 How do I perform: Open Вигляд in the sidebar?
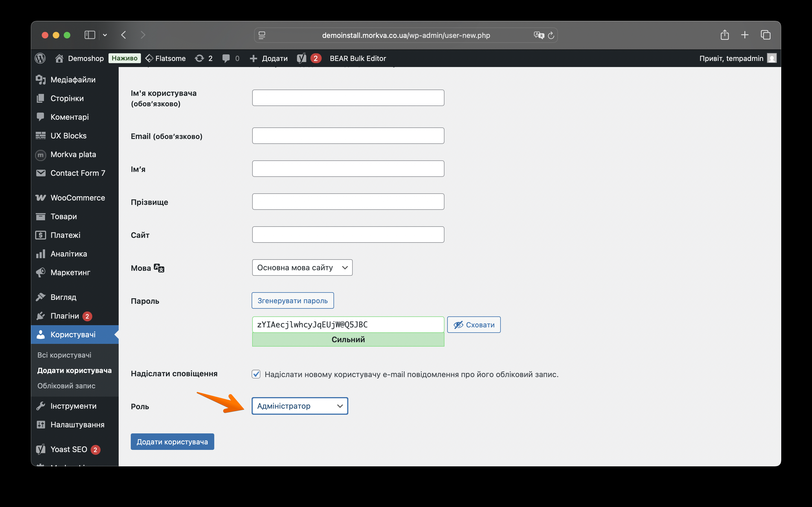(x=75, y=297)
